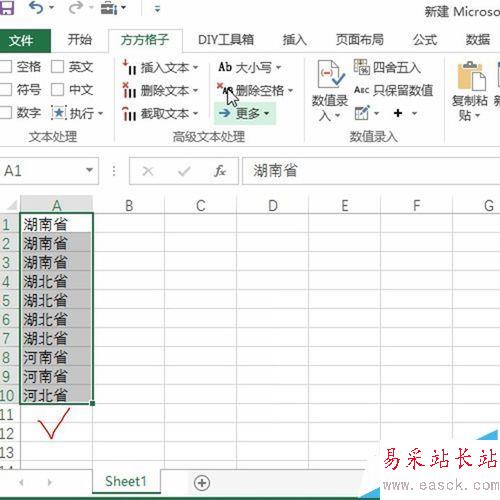
Task: Switch to the 开始 tab
Action: (80, 40)
